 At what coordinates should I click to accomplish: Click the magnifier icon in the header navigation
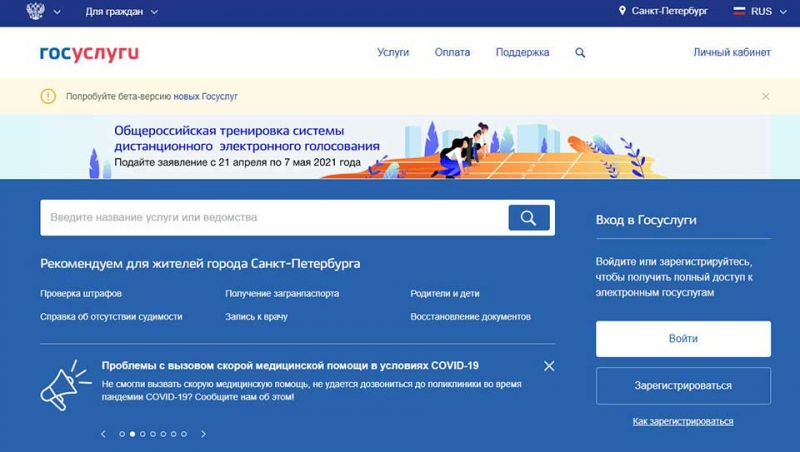pos(580,53)
